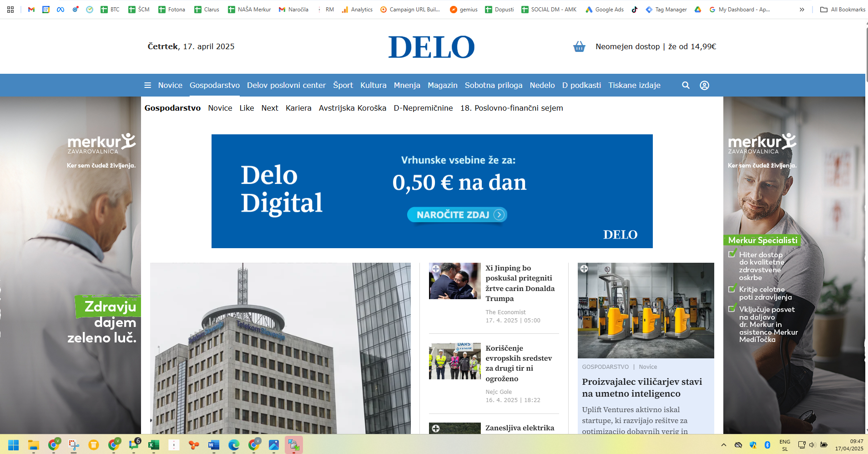Open the Kariera subsection tab
This screenshot has height=454, width=868.
(298, 108)
